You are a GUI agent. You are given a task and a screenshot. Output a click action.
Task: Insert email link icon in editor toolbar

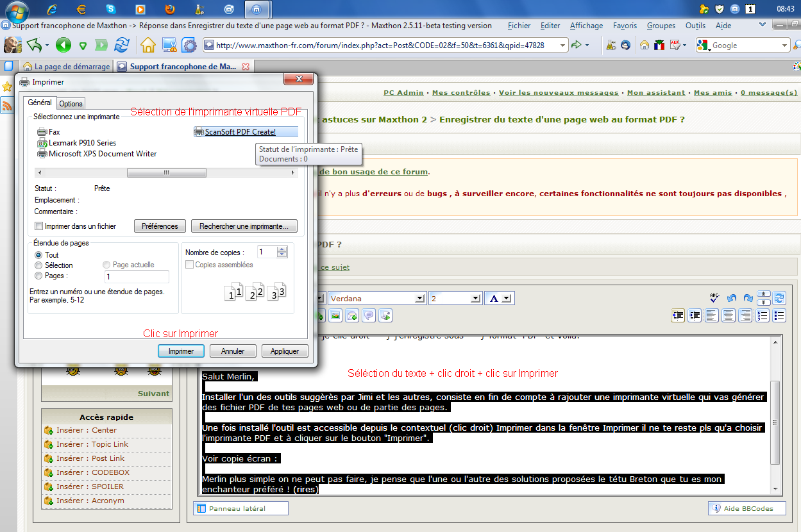coord(352,315)
